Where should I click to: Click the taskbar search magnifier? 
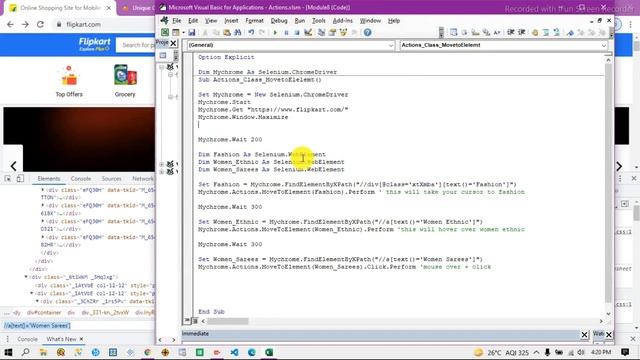[25, 352]
